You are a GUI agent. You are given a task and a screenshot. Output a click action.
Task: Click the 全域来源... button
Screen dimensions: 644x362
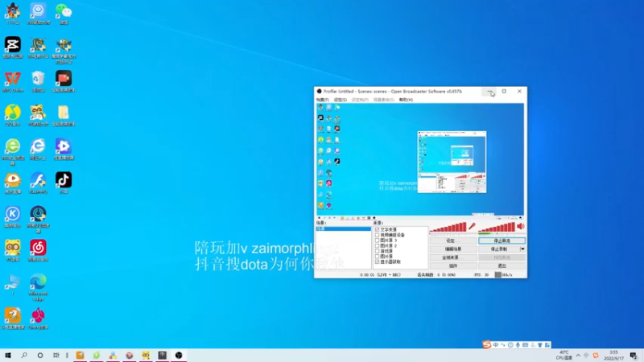coord(453,257)
